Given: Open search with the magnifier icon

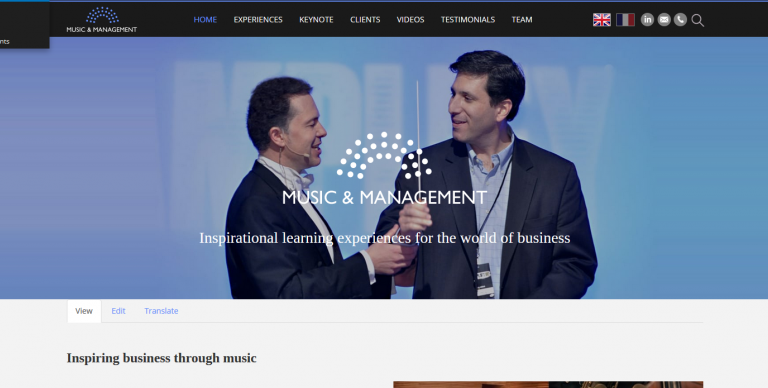Looking at the screenshot, I should click(x=697, y=20).
